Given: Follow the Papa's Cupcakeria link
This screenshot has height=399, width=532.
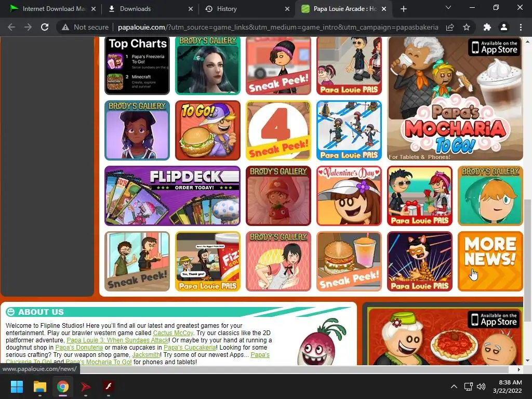Looking at the screenshot, I should click(190, 348).
